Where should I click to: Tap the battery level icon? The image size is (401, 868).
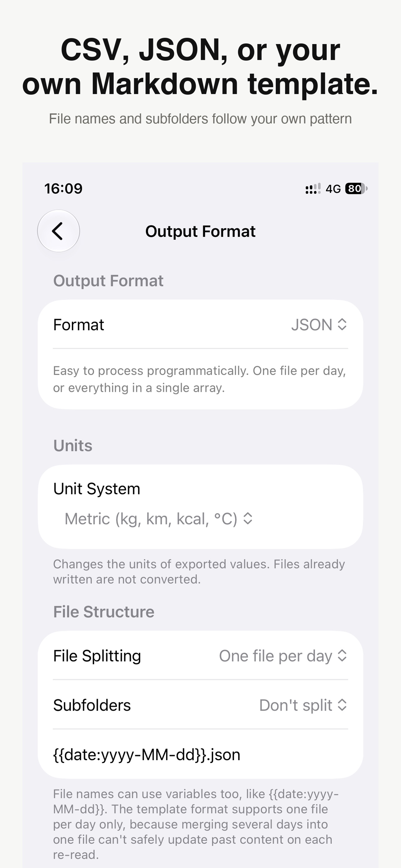pos(356,189)
